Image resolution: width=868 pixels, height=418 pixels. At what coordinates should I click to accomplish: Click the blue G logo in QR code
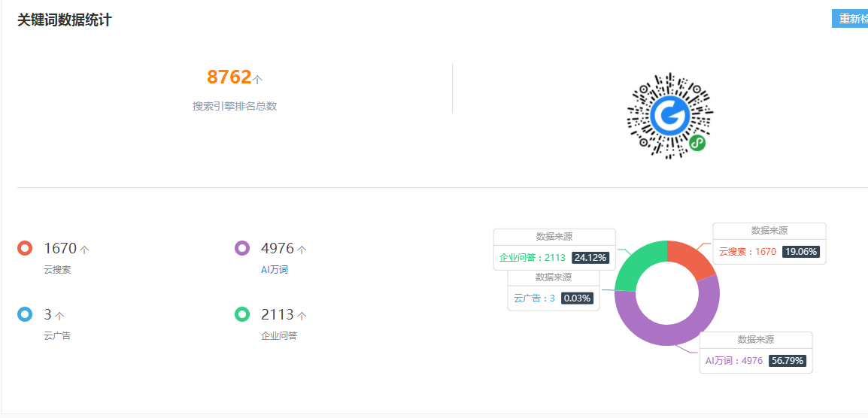(x=670, y=116)
